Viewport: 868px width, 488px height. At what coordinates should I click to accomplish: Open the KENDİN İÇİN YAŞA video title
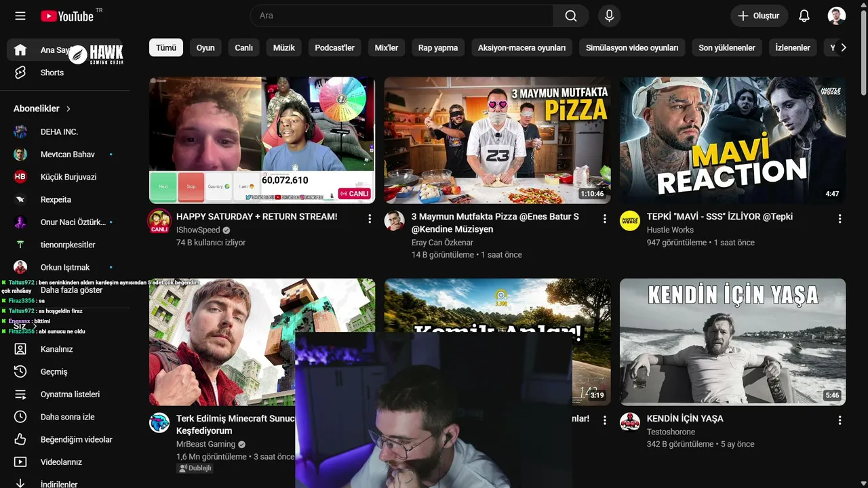pyautogui.click(x=685, y=419)
